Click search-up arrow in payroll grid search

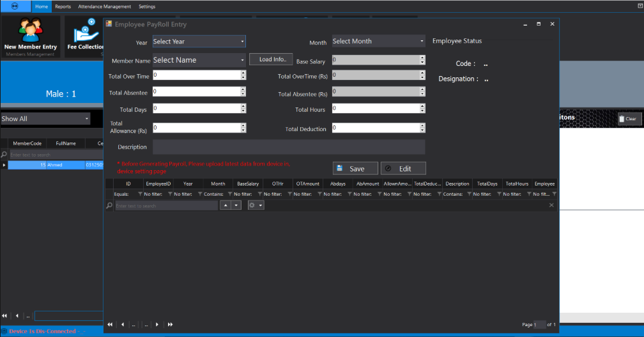click(x=225, y=205)
